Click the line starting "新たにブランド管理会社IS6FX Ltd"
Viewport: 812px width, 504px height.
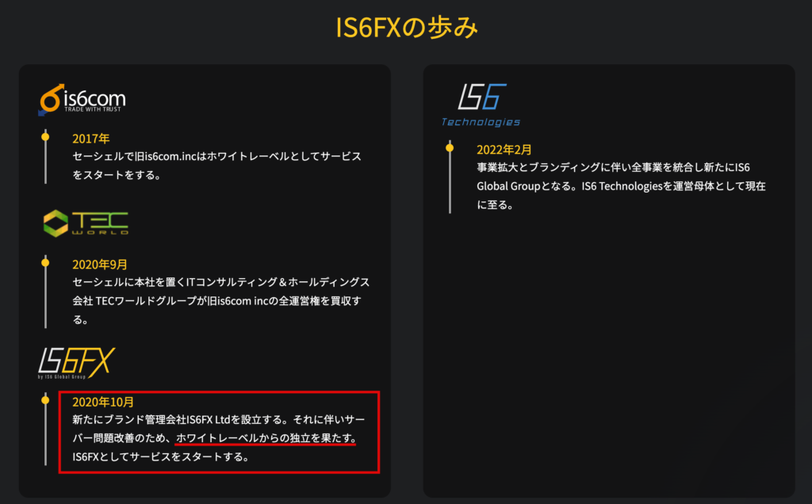(219, 419)
